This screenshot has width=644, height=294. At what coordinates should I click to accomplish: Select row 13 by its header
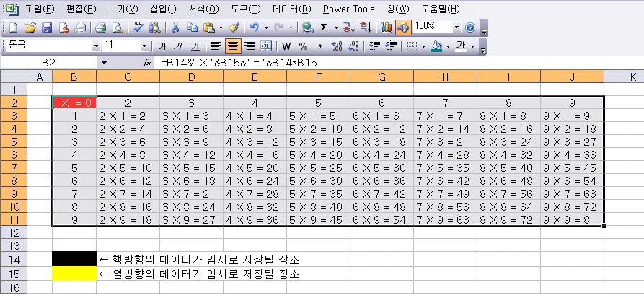pos(14,246)
